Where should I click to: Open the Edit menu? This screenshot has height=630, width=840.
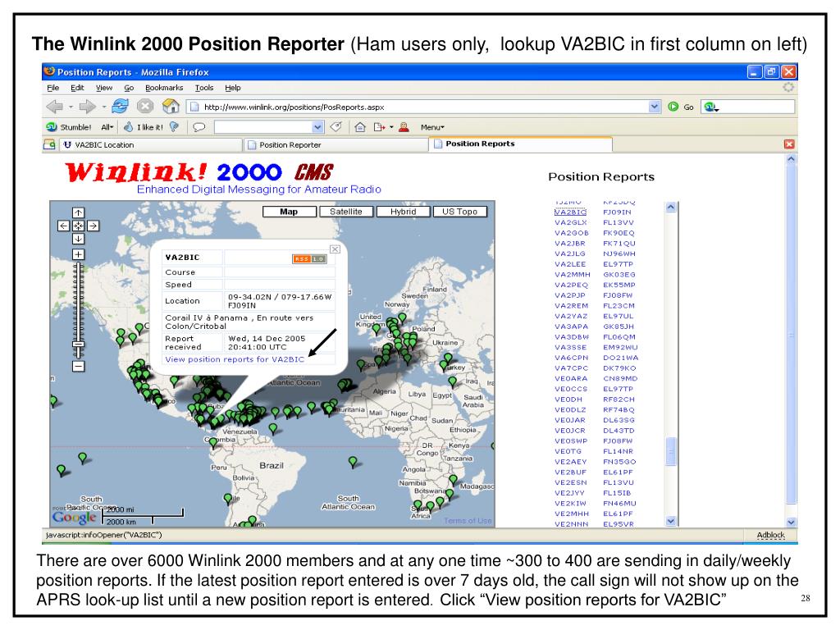[x=77, y=88]
